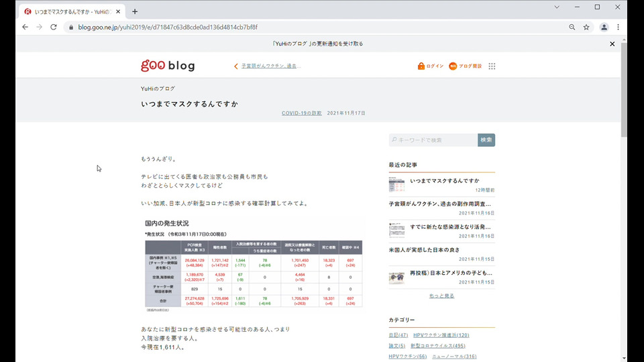Click the post date 2021年11月17日

point(346,113)
